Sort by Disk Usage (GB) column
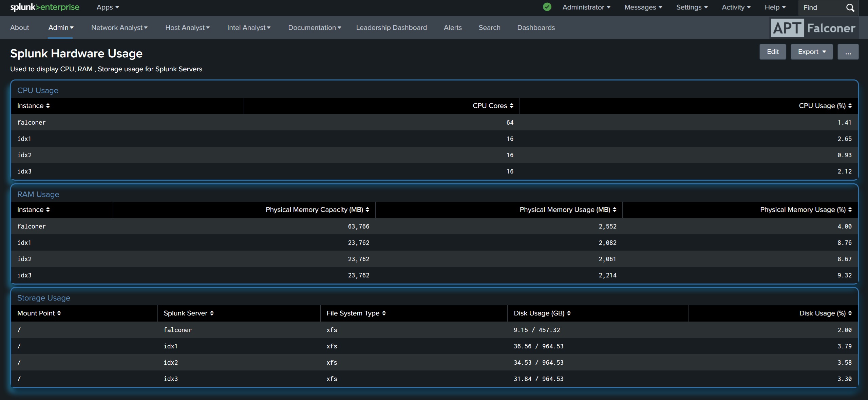The width and height of the screenshot is (868, 400). pyautogui.click(x=542, y=313)
